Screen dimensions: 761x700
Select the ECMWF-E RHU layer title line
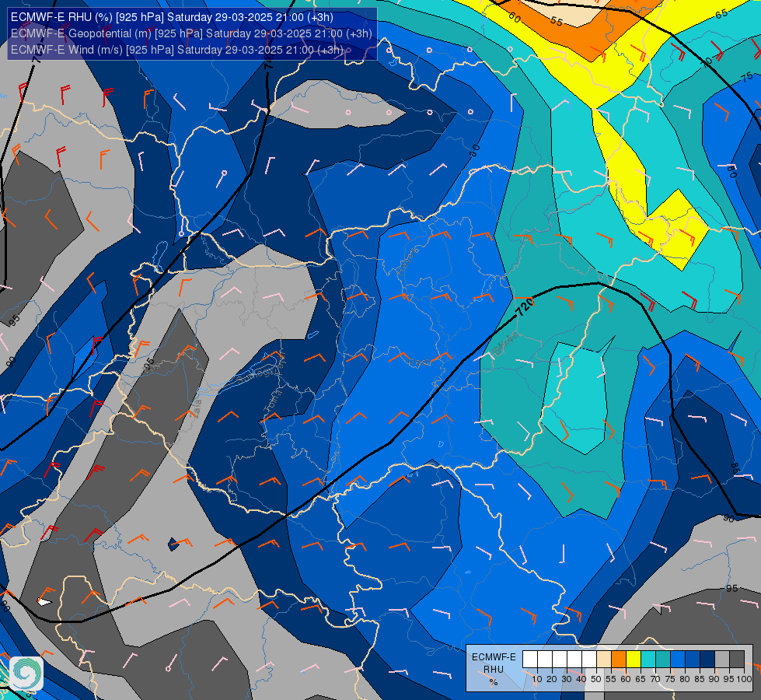(172, 17)
